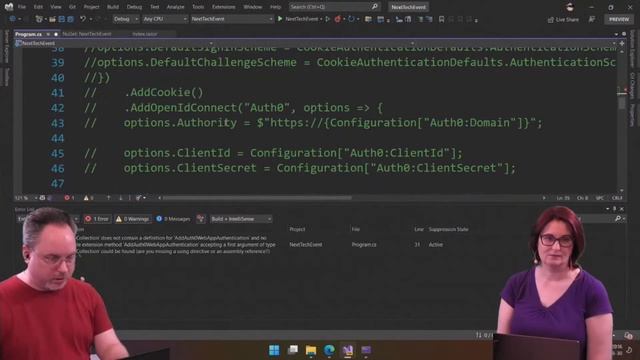
Task: Click the Error List search magnifier icon
Action: coord(618,219)
